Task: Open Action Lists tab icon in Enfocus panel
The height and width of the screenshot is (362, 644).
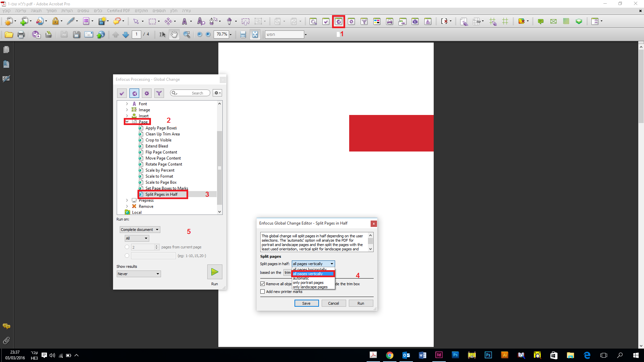Action: [147, 93]
